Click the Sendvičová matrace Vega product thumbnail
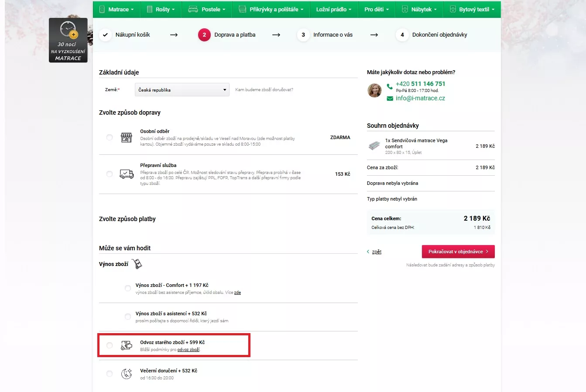 tap(374, 146)
